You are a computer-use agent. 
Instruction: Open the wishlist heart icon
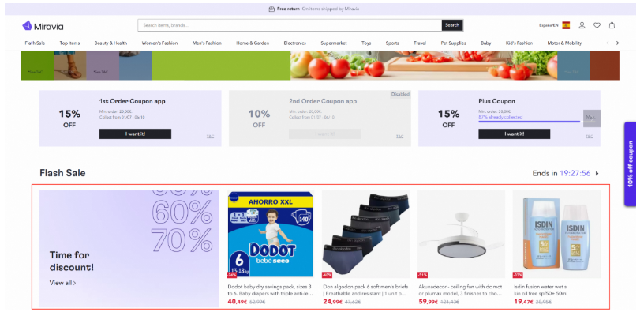pyautogui.click(x=597, y=25)
